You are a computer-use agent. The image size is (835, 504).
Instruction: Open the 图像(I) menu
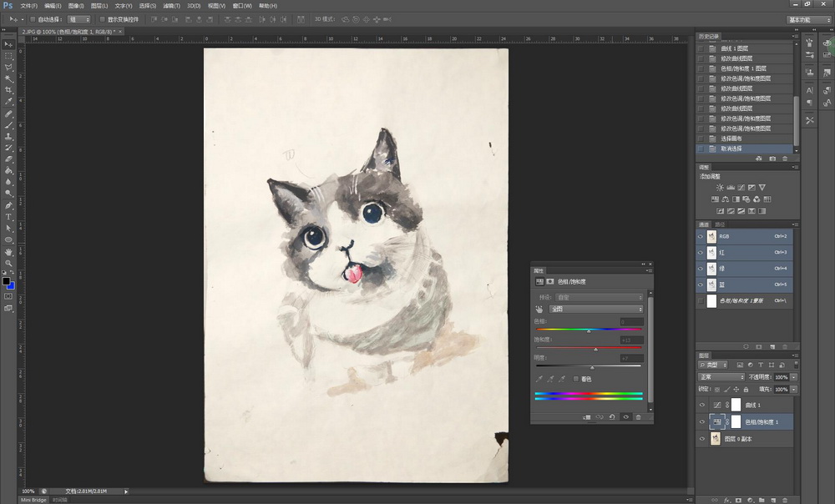76,6
